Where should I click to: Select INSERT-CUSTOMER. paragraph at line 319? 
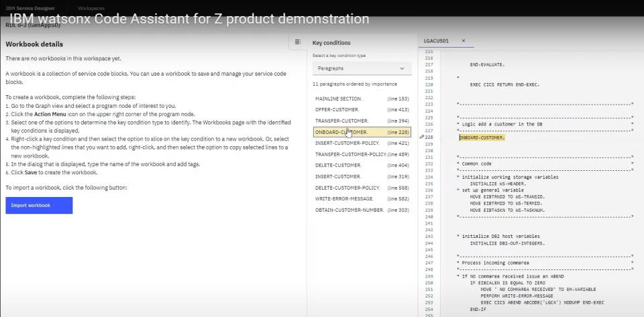[x=362, y=176]
